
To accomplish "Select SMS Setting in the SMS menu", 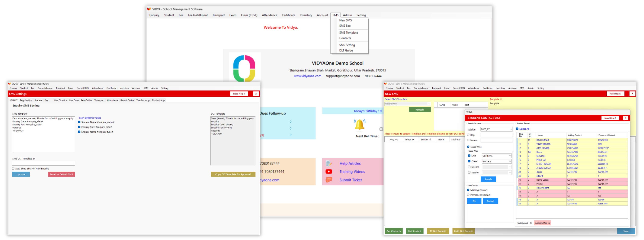I will (347, 45).
